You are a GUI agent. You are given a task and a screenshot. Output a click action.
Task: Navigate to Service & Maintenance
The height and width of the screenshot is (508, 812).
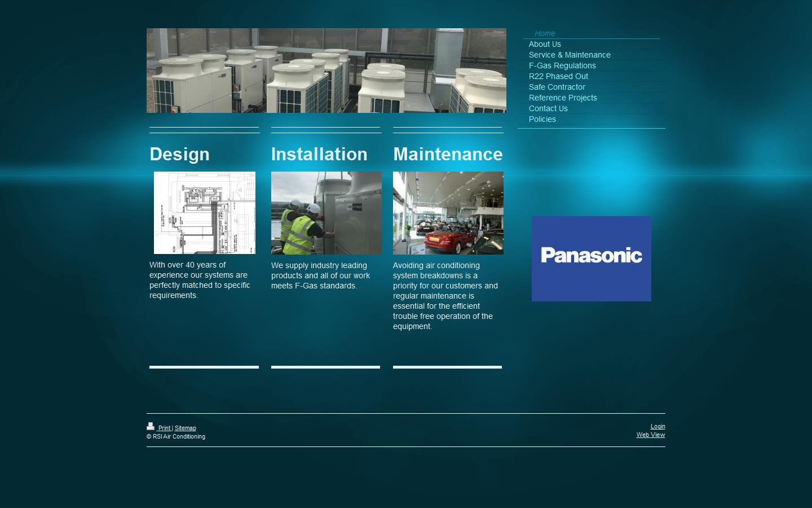coord(570,55)
